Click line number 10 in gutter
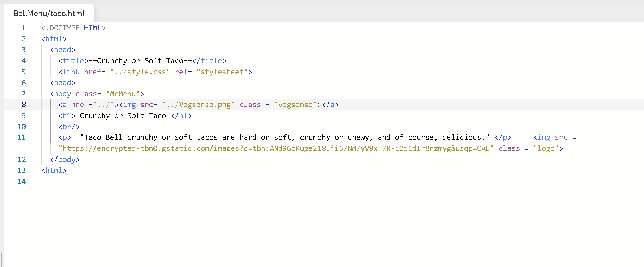Image resolution: width=644 pixels, height=267 pixels. 22,127
